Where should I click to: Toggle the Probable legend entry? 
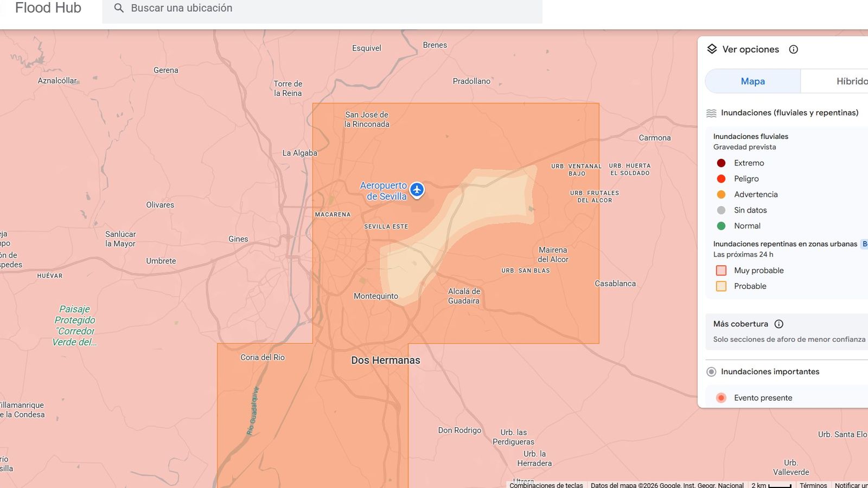coord(721,286)
